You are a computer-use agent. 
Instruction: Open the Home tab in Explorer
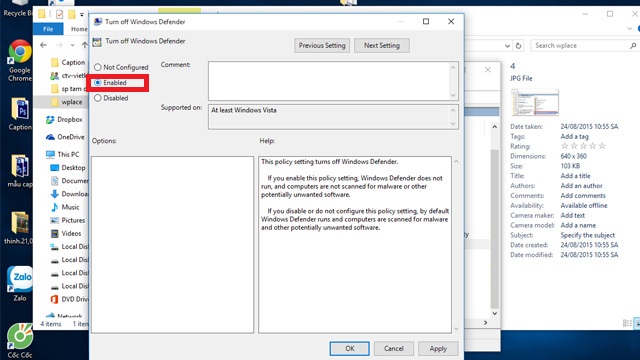point(79,29)
